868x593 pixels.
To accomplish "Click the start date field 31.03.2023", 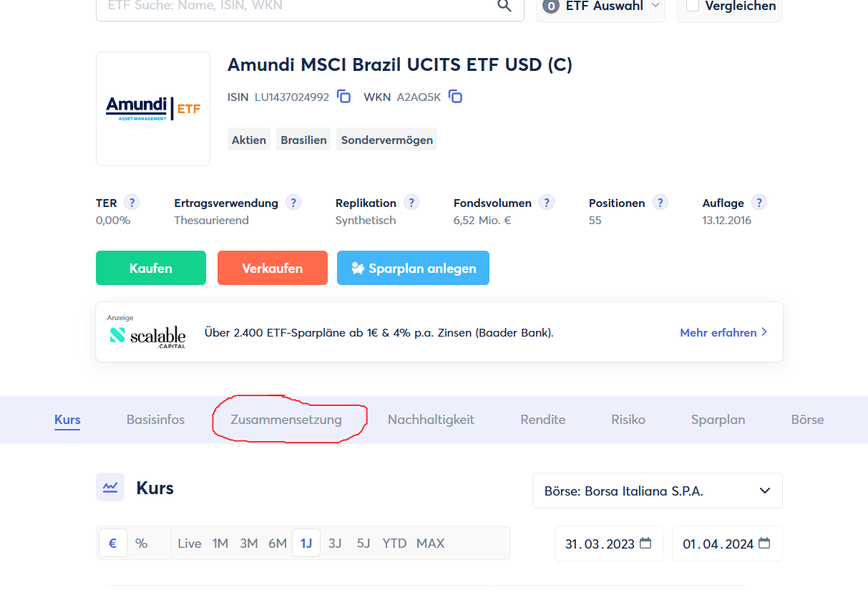I will tap(609, 544).
